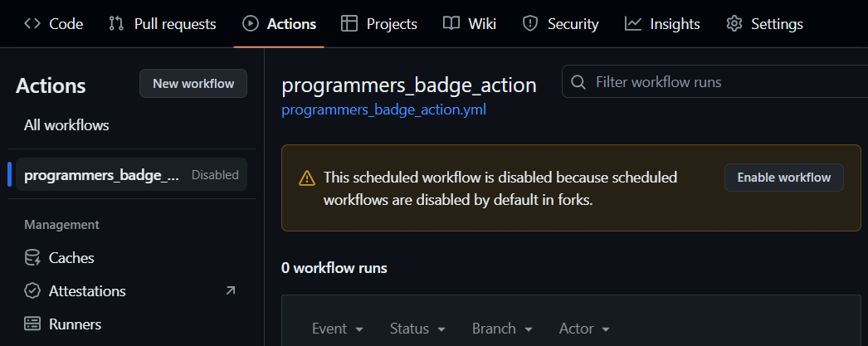
Task: View the Insights tab
Action: click(x=662, y=24)
